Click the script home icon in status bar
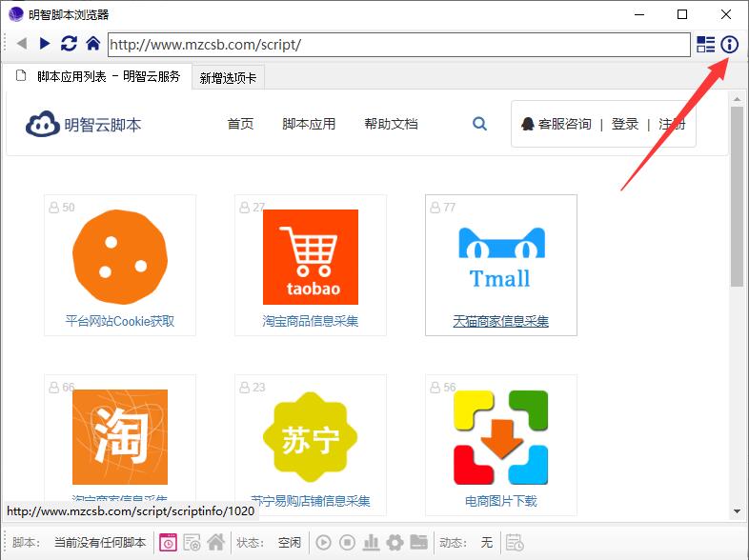 (x=216, y=542)
